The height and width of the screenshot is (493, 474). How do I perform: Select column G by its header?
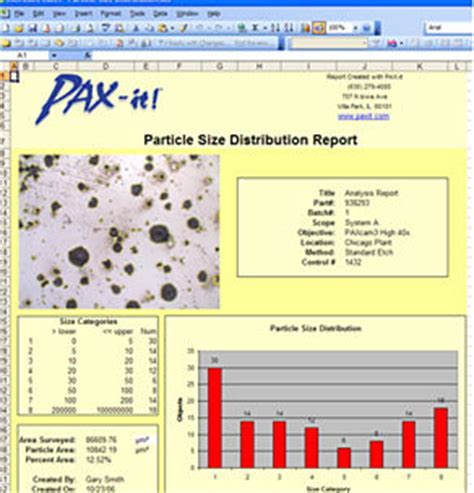coord(219,67)
